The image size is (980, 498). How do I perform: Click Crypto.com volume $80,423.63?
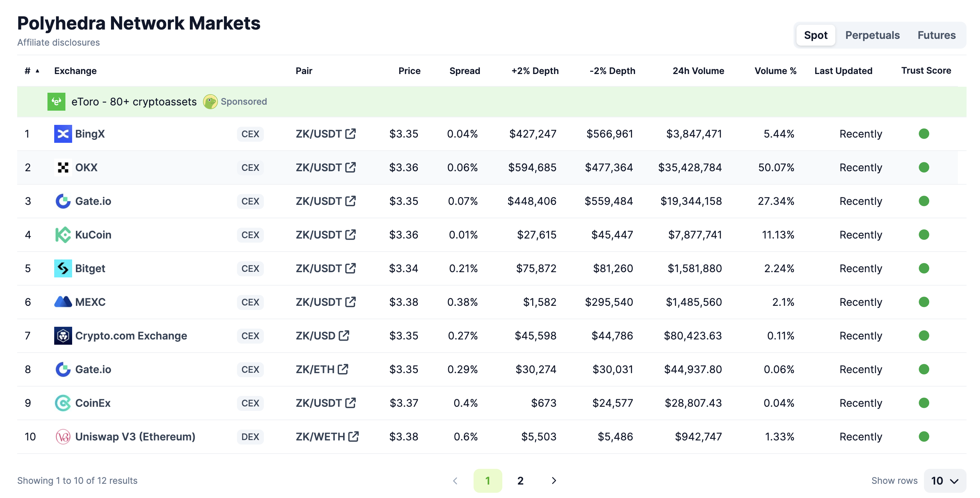pyautogui.click(x=692, y=335)
